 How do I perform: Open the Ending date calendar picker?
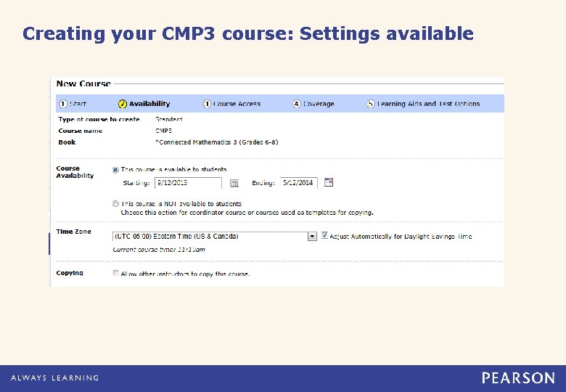329,182
